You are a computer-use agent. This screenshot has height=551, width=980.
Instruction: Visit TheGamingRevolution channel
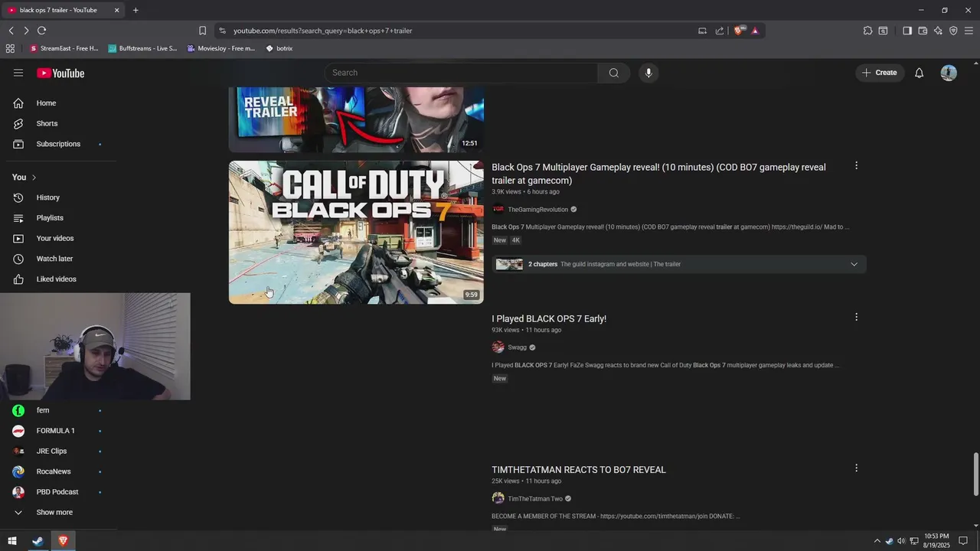pos(537,210)
